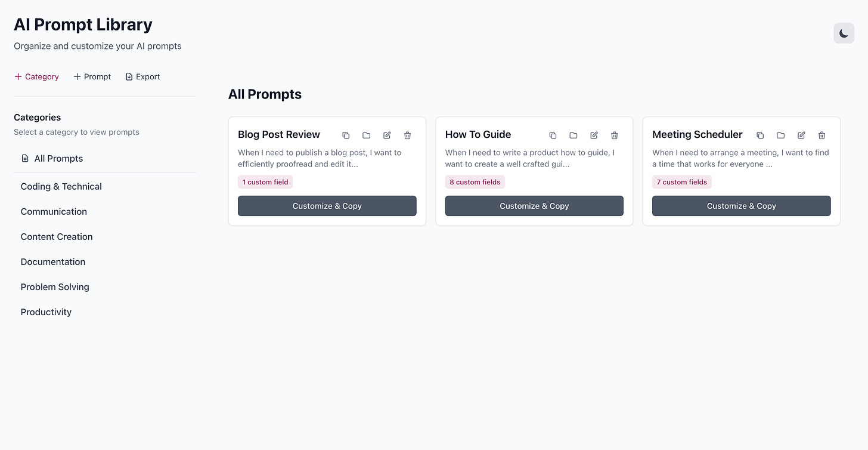Expand the Coding & Technical category
868x450 pixels.
[x=61, y=186]
